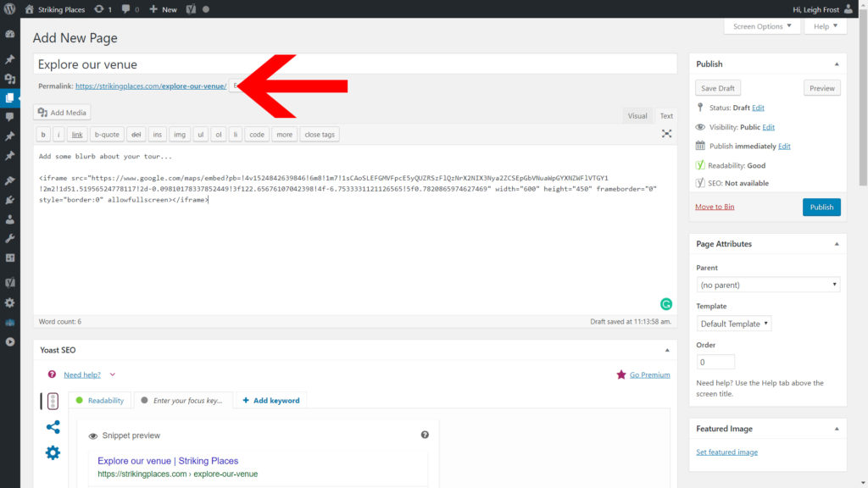Image resolution: width=868 pixels, height=488 pixels.
Task: Click the Explore our venue title field
Action: (355, 64)
